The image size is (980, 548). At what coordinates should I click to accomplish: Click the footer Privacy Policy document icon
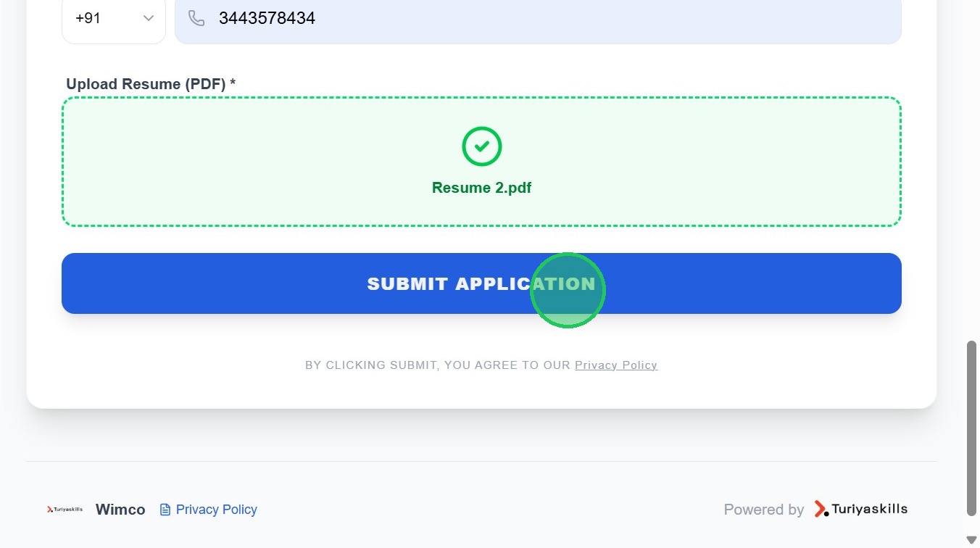click(x=165, y=510)
